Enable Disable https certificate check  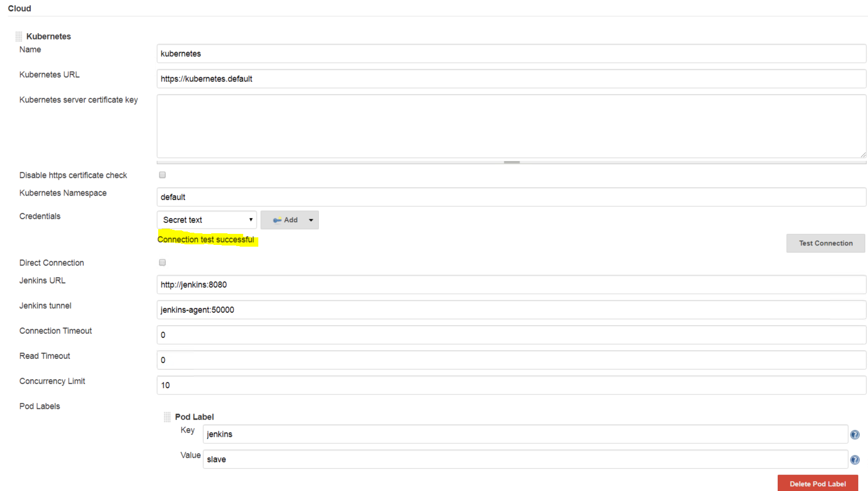[162, 175]
